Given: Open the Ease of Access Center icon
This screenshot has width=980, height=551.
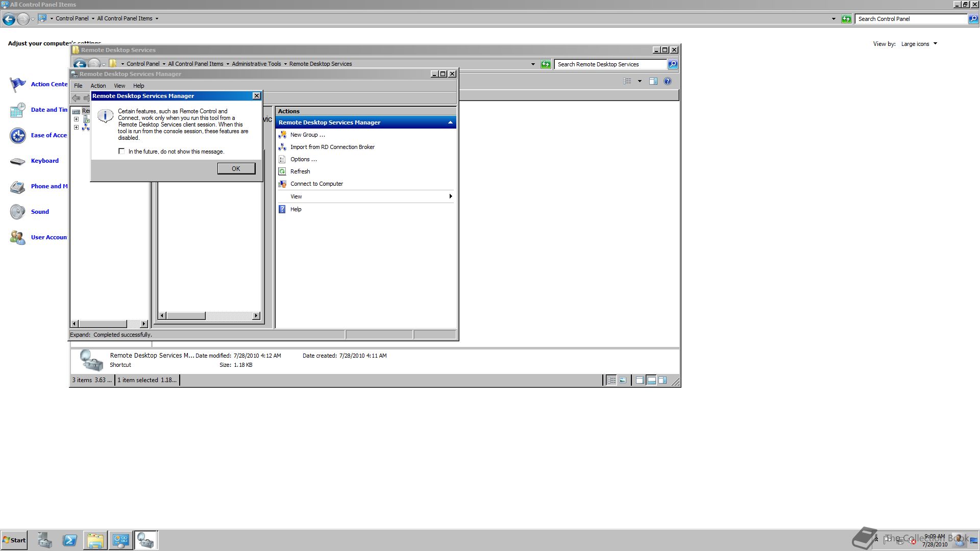Looking at the screenshot, I should (x=18, y=135).
